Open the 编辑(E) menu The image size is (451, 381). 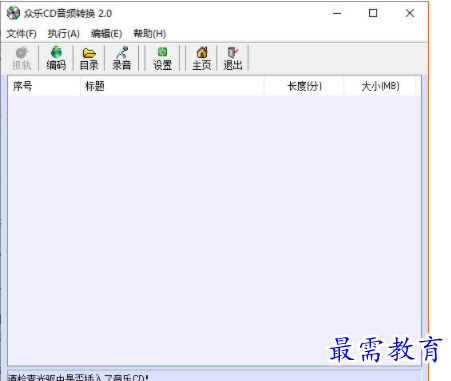(x=106, y=34)
